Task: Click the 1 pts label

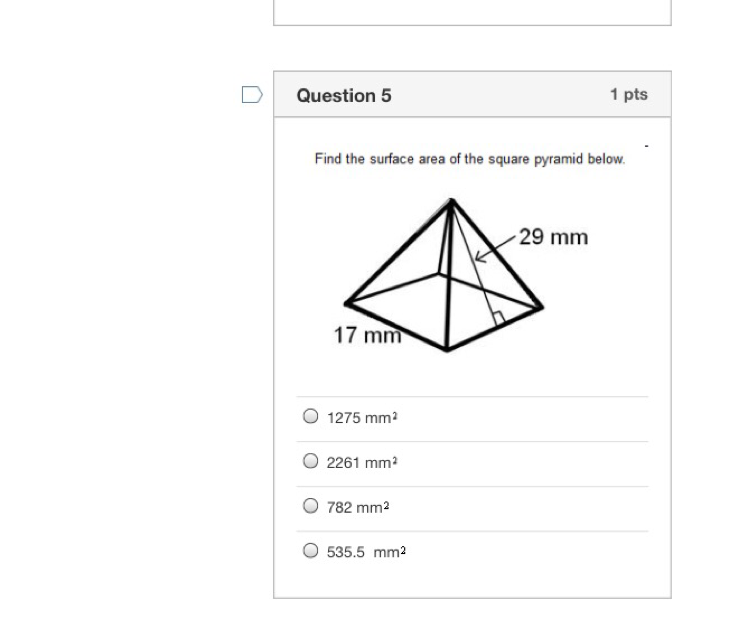Action: (x=629, y=94)
